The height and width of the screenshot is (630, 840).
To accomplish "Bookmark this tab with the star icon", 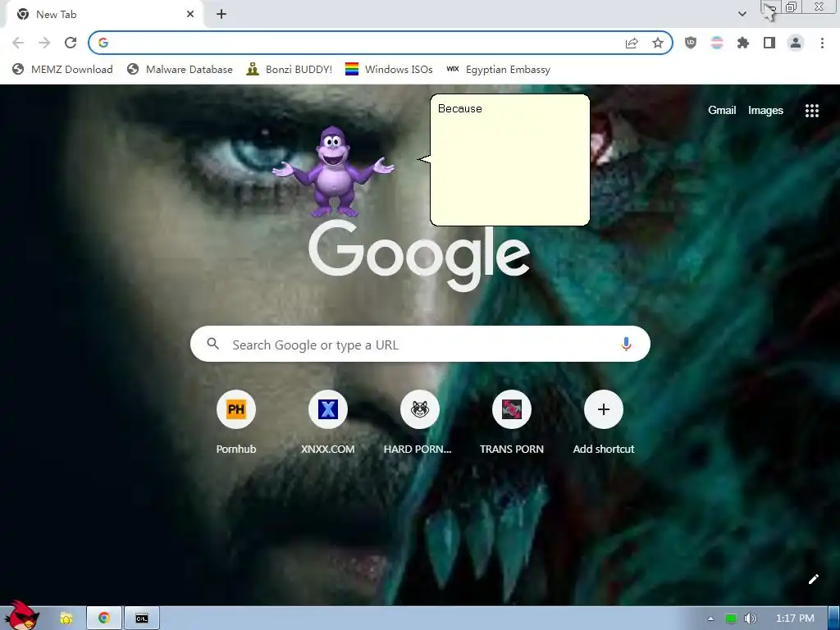I will [657, 43].
